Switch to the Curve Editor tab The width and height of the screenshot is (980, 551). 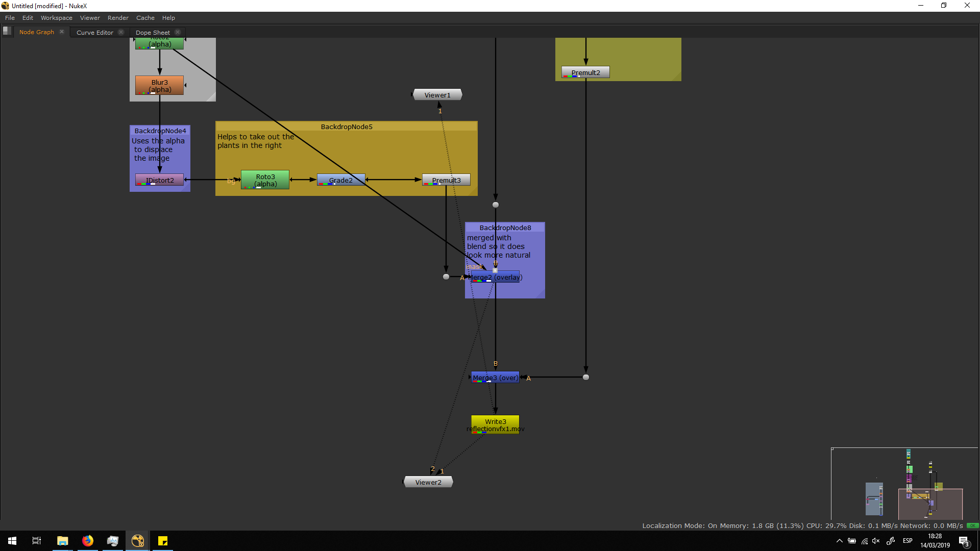[x=95, y=32]
